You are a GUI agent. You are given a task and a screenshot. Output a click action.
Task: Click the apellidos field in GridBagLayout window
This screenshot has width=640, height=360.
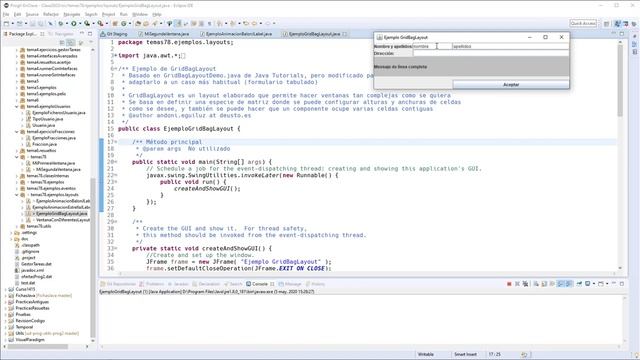coord(510,47)
